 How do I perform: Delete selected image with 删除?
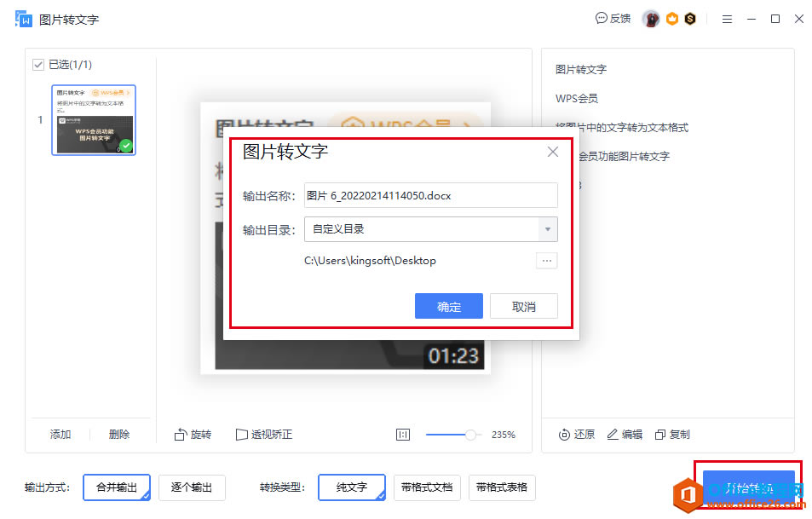pos(119,435)
